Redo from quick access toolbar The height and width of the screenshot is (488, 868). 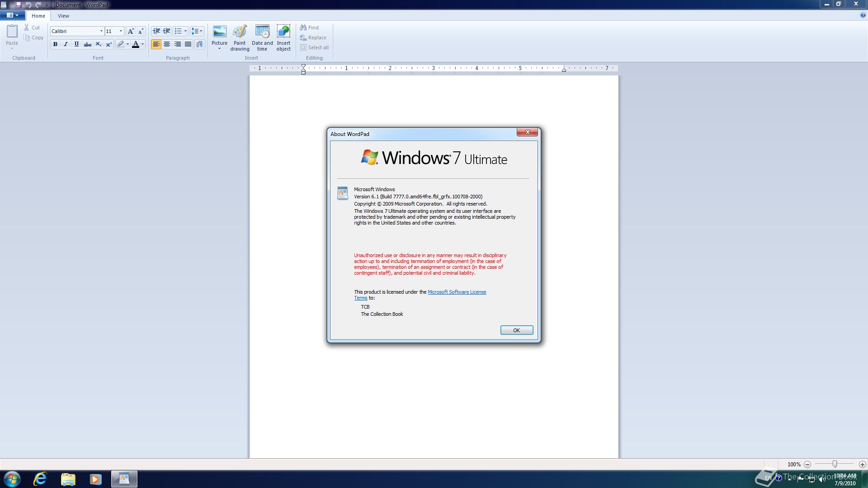tap(38, 5)
